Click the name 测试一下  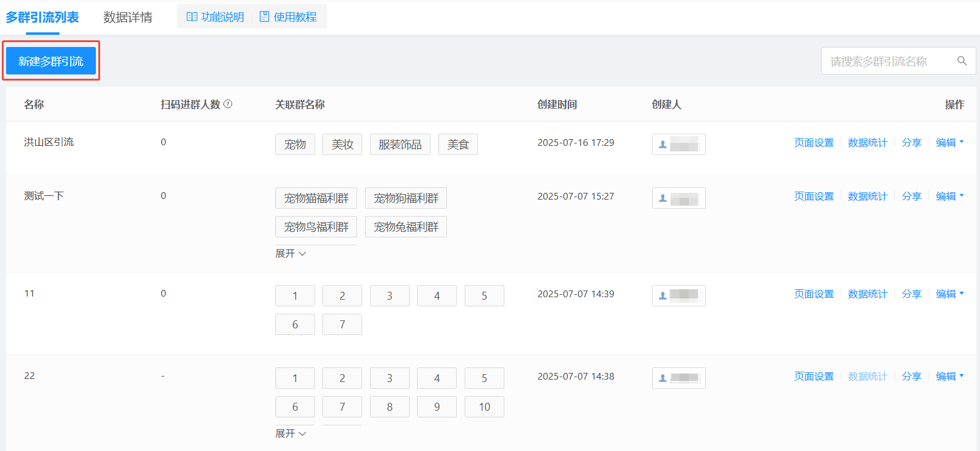(44, 195)
